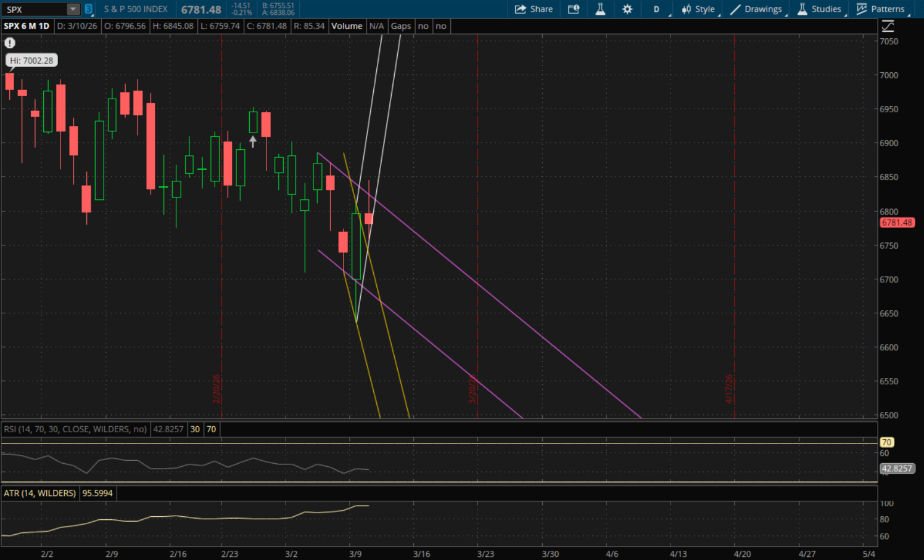The height and width of the screenshot is (560, 924).
Task: Open the Style dropdown menu
Action: click(698, 9)
